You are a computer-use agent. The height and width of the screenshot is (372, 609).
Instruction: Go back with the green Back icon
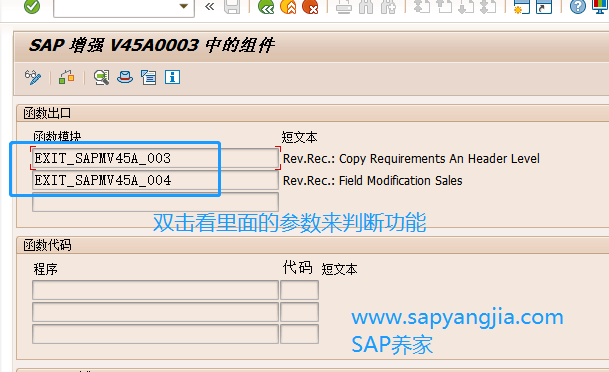[266, 7]
